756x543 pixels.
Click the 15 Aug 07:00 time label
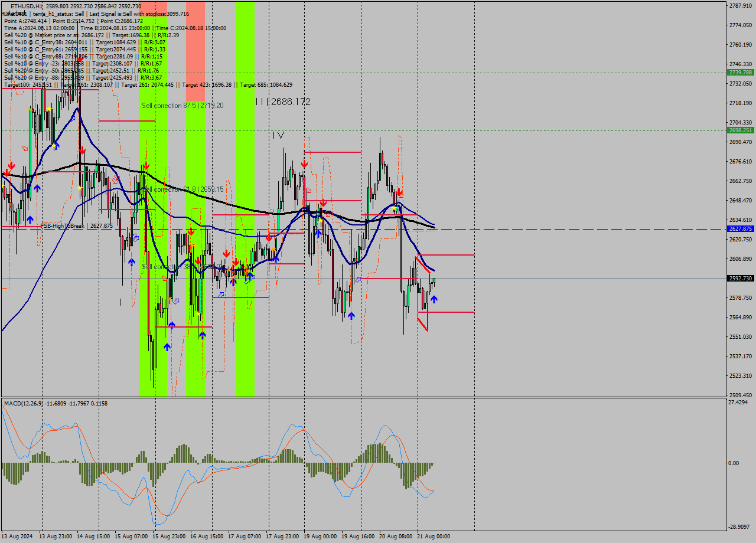(x=131, y=537)
